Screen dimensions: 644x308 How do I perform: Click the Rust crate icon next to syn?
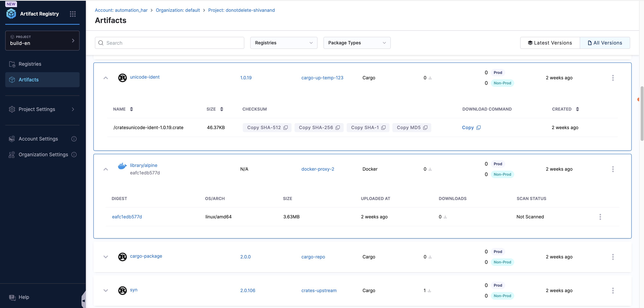pos(123,290)
